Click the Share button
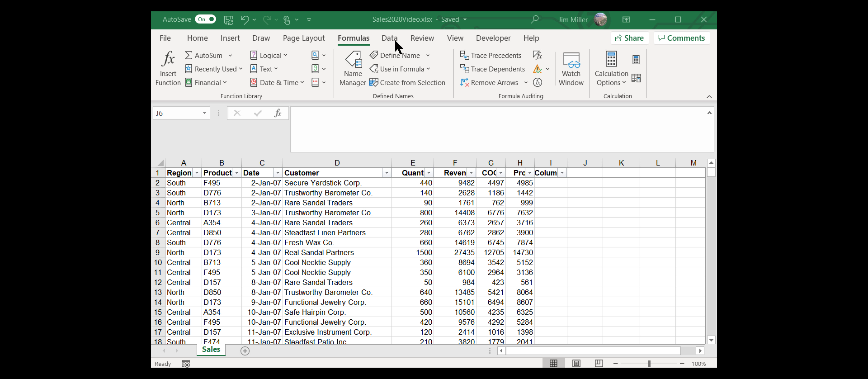 [629, 38]
